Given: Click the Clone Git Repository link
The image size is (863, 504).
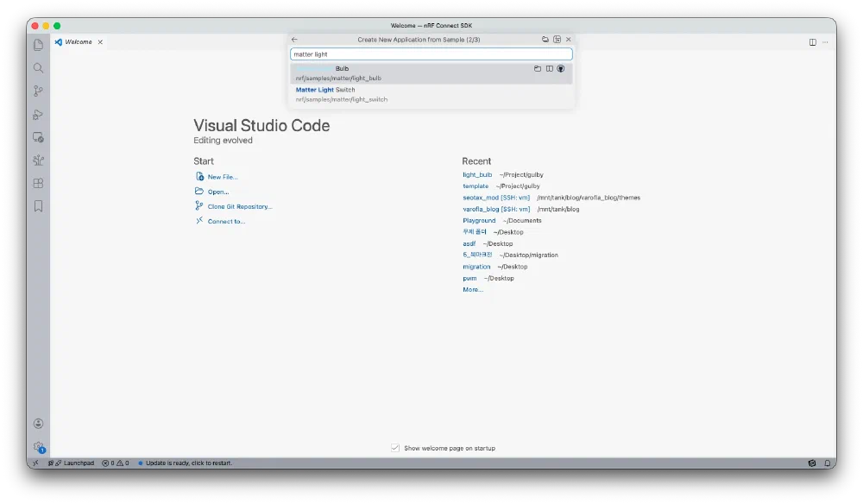Looking at the screenshot, I should coord(240,207).
